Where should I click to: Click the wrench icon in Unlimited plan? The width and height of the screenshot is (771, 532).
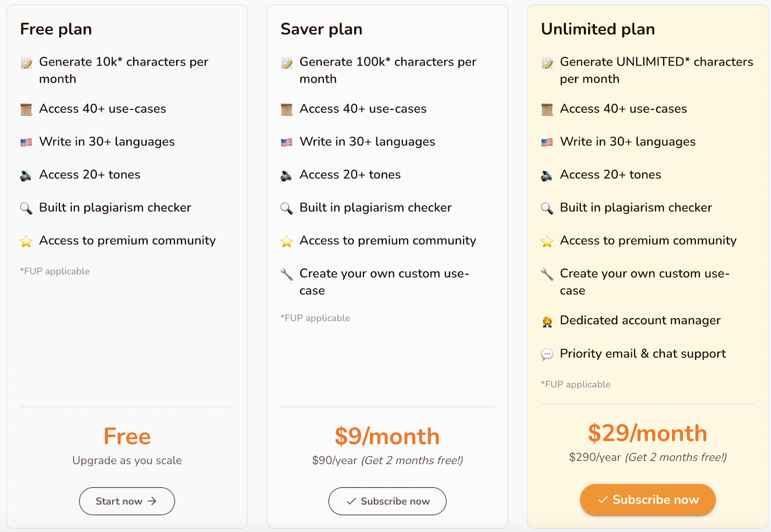pos(547,274)
